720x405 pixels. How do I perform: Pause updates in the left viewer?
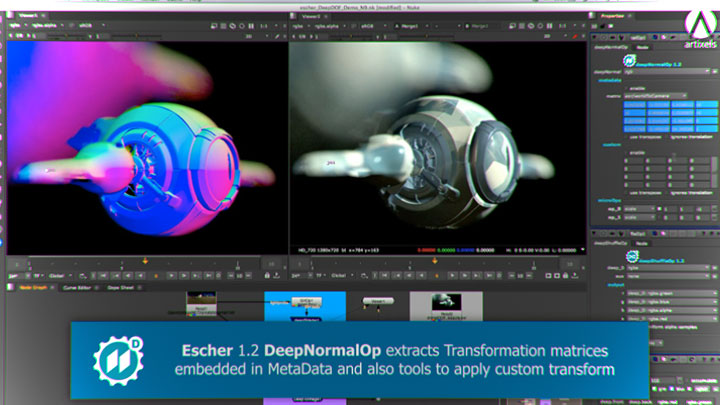251,26
